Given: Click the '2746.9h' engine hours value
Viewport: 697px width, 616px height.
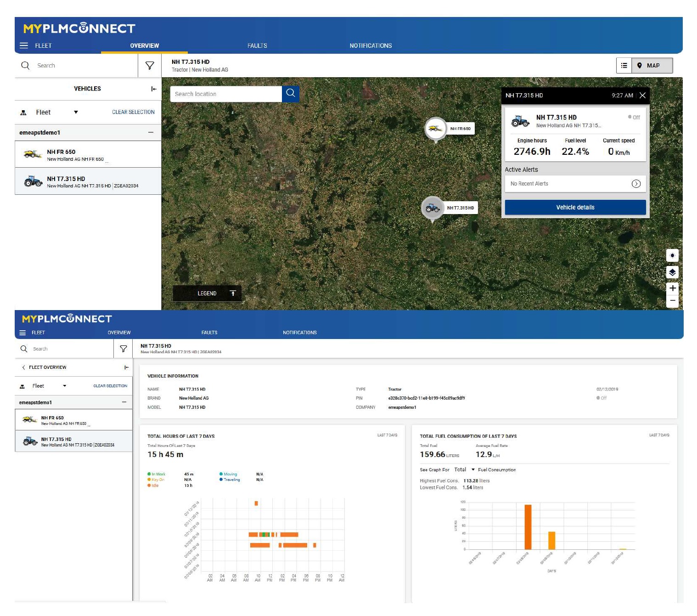Looking at the screenshot, I should pyautogui.click(x=532, y=151).
